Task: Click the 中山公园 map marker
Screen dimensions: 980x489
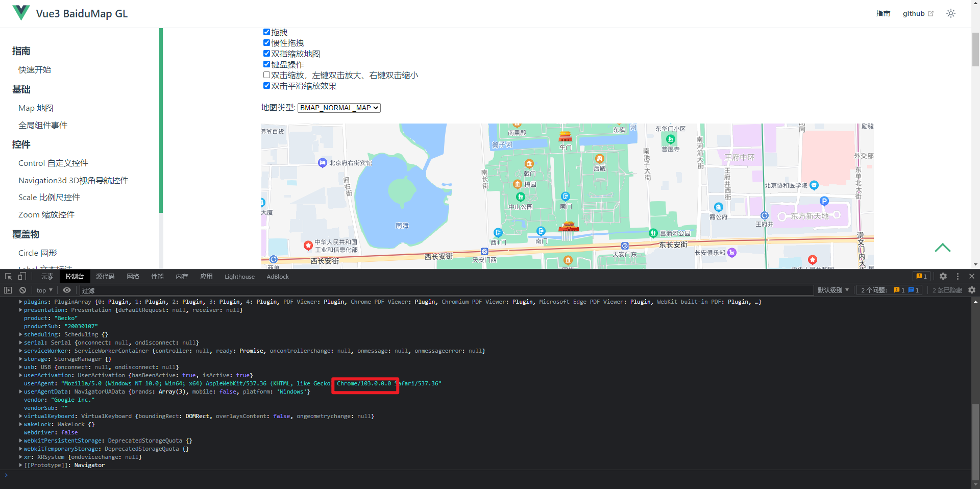Action: [520, 197]
